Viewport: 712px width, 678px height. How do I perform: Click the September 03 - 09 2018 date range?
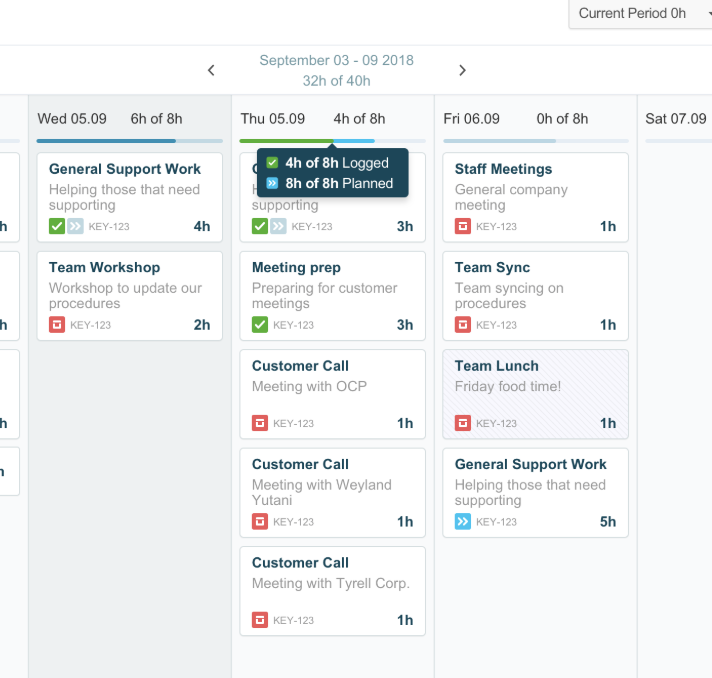[x=336, y=60]
